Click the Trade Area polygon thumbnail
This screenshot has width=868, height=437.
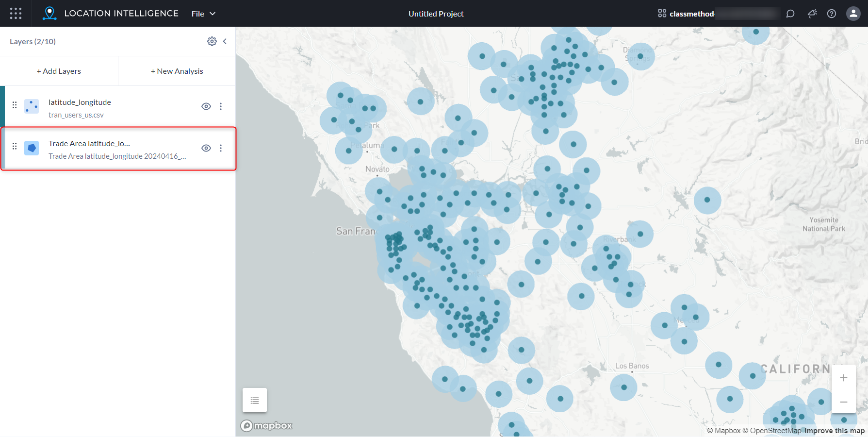click(x=31, y=148)
